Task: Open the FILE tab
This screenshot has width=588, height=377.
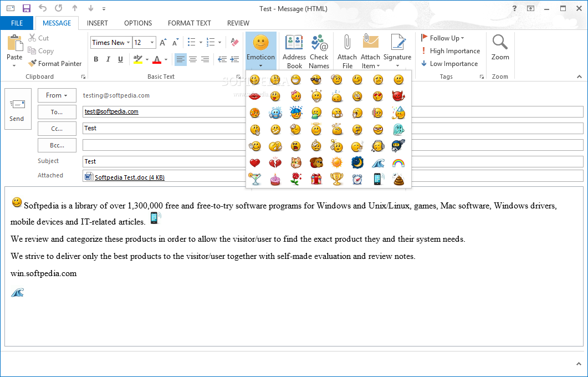Action: click(x=17, y=23)
